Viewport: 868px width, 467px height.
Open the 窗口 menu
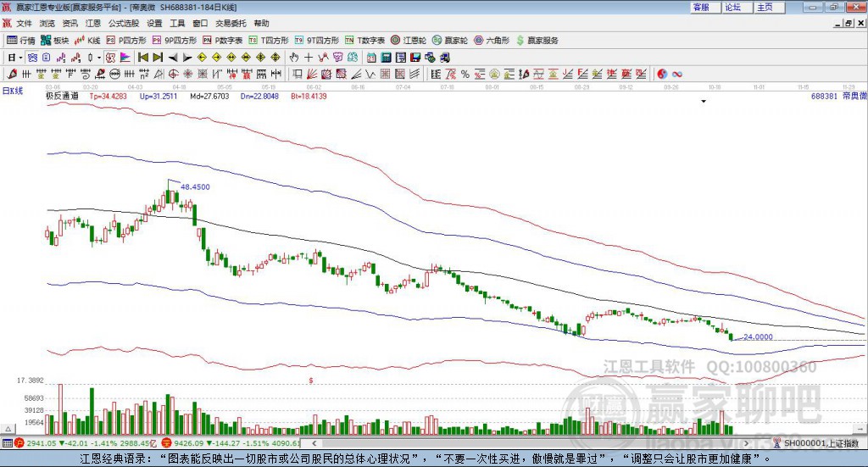pos(200,23)
